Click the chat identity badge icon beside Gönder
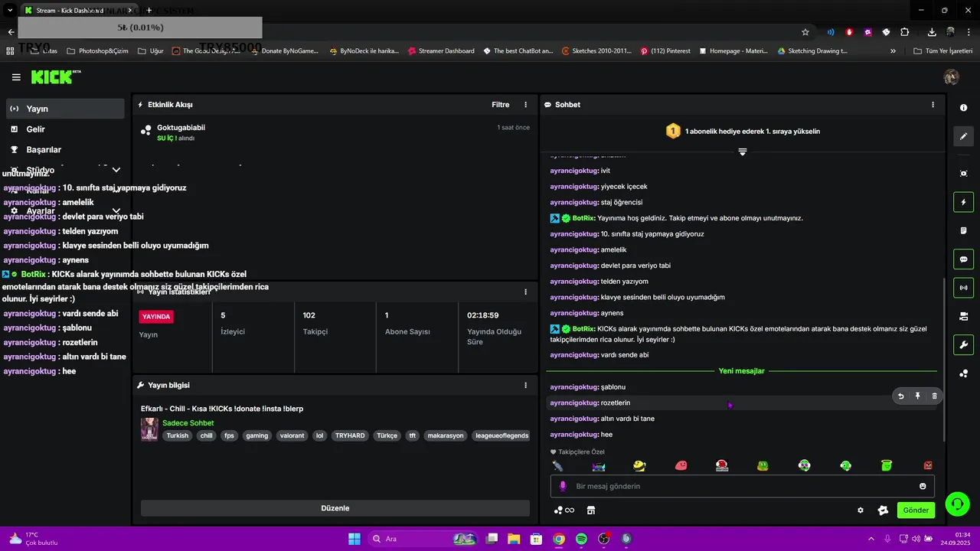 coord(882,510)
